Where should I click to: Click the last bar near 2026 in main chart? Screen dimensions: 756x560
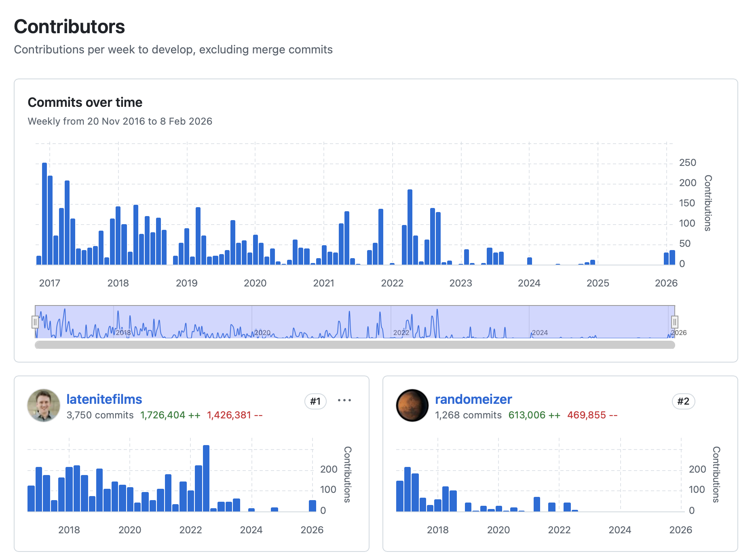(x=672, y=257)
